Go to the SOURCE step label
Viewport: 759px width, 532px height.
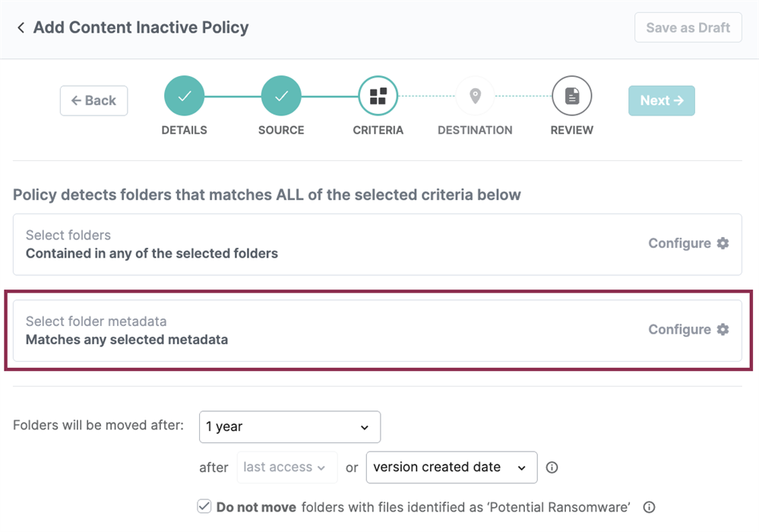281,130
